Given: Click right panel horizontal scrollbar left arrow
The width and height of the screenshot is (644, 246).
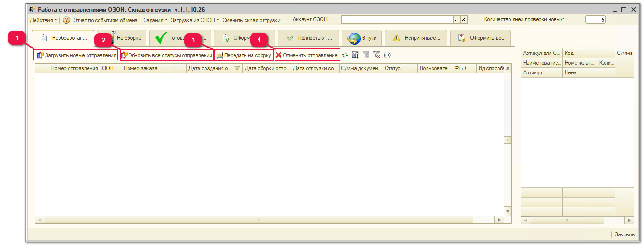Looking at the screenshot, I should coord(526,221).
